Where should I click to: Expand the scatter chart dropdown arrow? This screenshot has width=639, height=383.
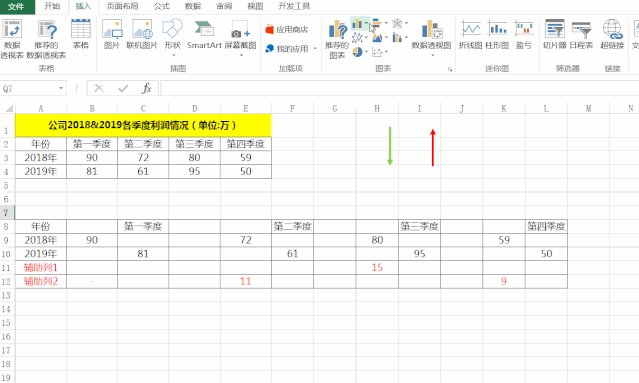(x=386, y=52)
